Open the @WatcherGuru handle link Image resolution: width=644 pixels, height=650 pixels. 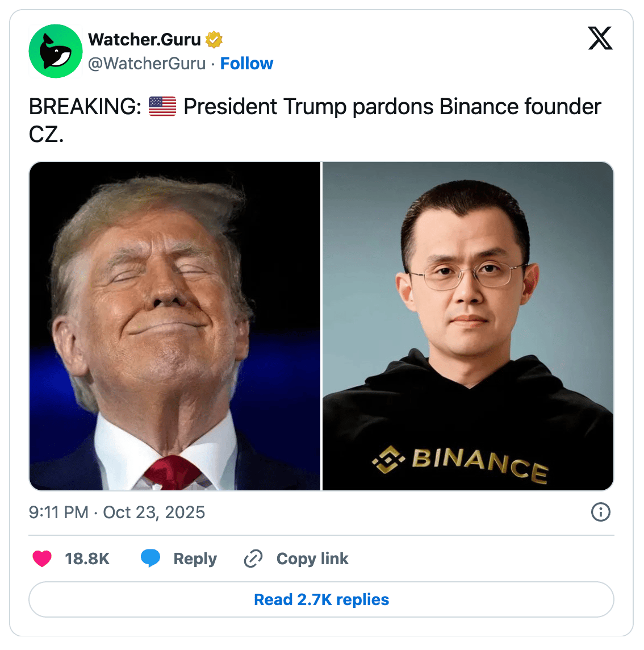pos(147,64)
